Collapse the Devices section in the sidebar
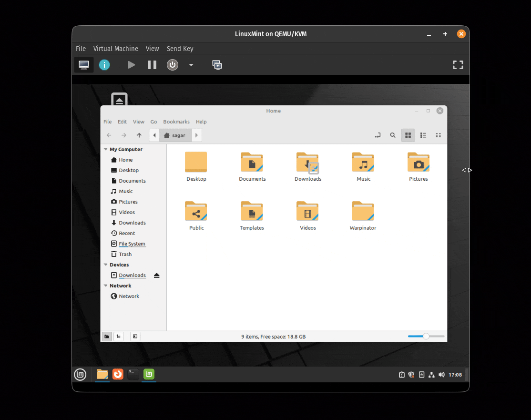 click(105, 265)
